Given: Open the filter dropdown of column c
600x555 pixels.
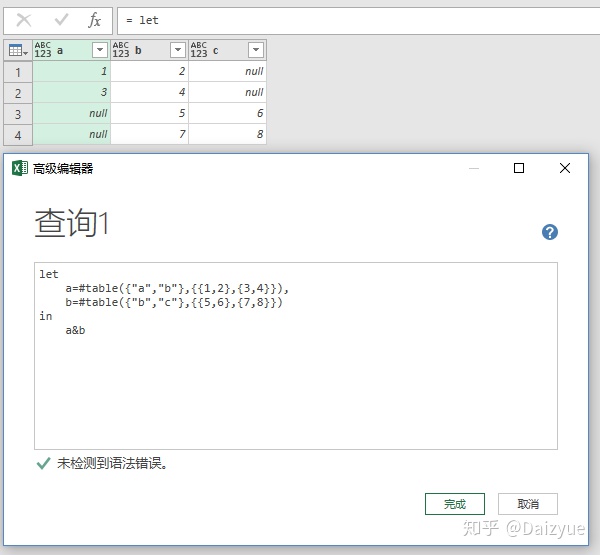Looking at the screenshot, I should coord(256,50).
